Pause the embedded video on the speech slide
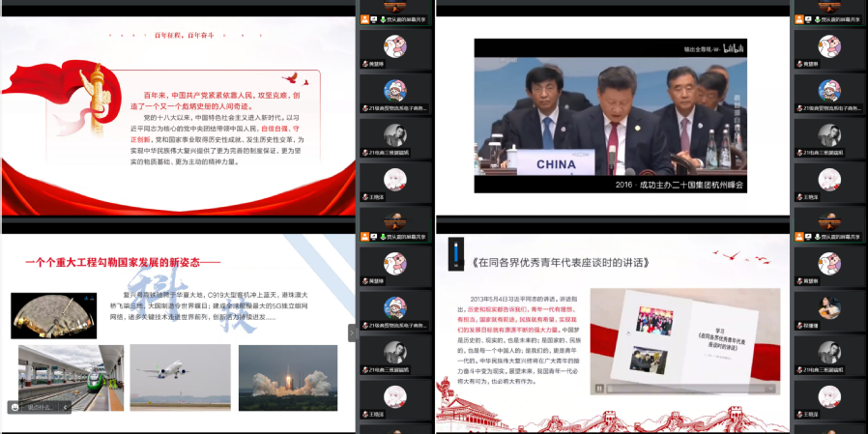 (x=599, y=389)
